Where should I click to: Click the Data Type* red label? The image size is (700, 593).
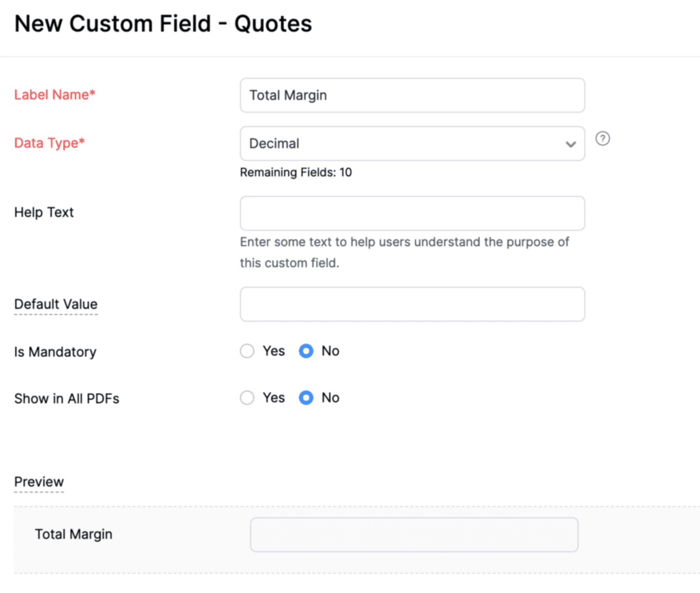(49, 143)
